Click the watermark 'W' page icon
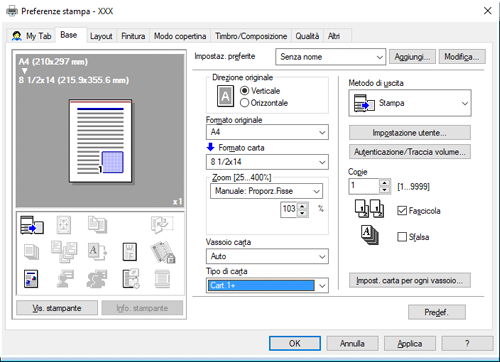The width and height of the screenshot is (500, 362). (130, 251)
